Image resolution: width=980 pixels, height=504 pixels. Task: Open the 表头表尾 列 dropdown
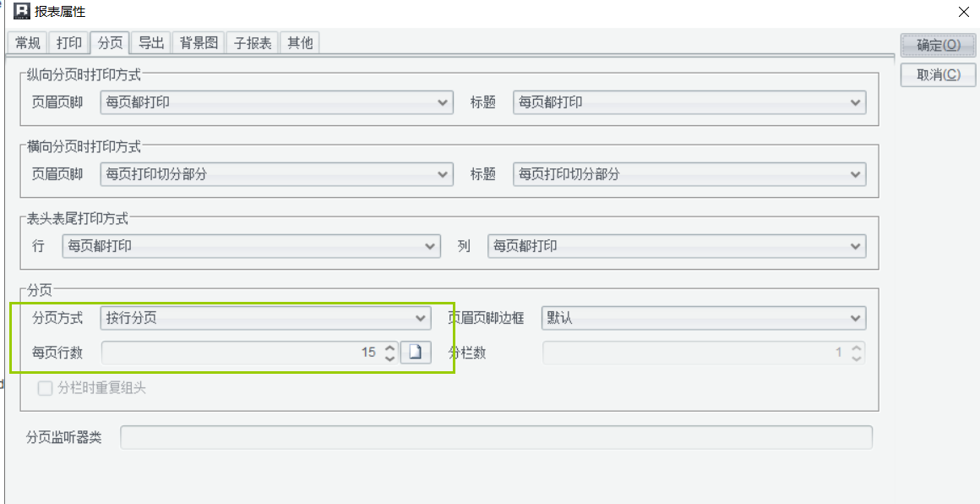pos(677,246)
